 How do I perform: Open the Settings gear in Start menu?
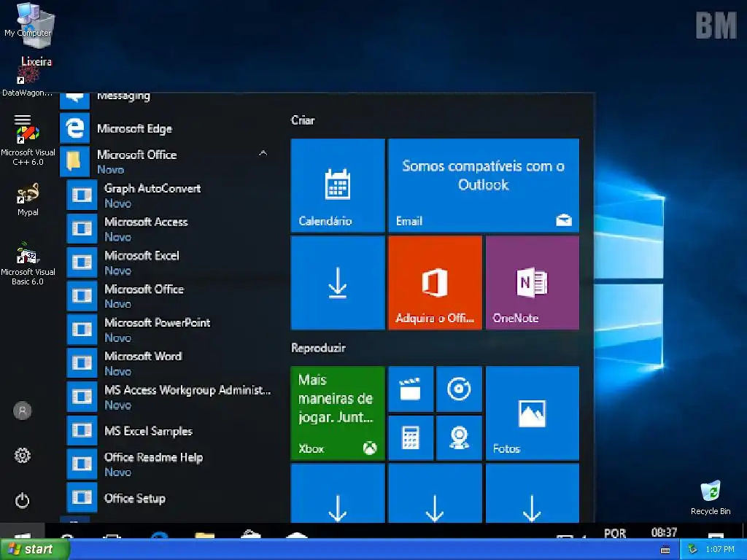pyautogui.click(x=23, y=456)
